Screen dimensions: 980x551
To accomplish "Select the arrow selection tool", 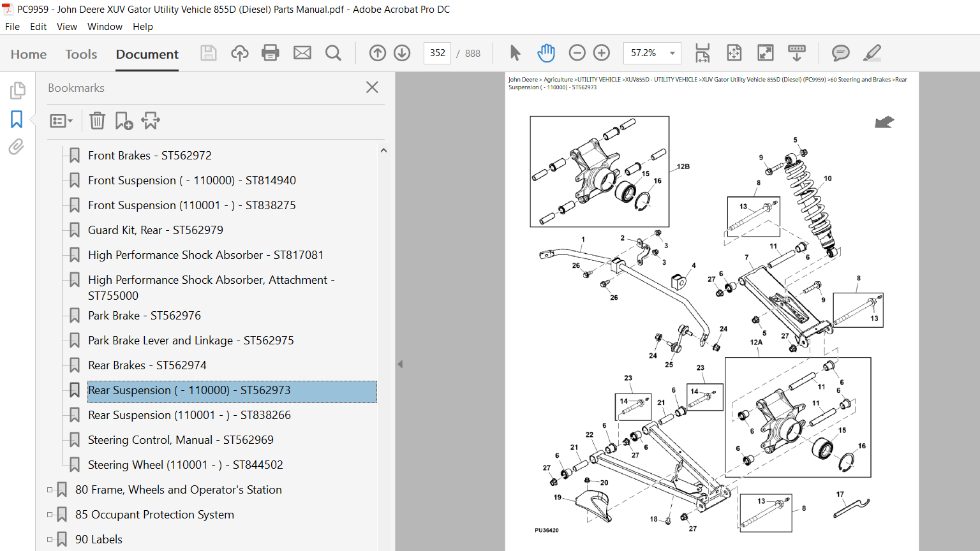I will (x=515, y=53).
